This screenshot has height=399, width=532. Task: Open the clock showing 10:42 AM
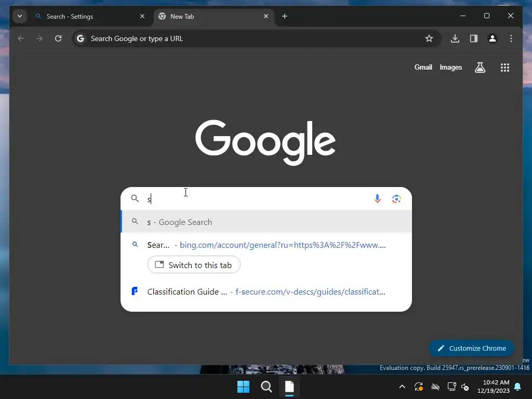pyautogui.click(x=494, y=387)
